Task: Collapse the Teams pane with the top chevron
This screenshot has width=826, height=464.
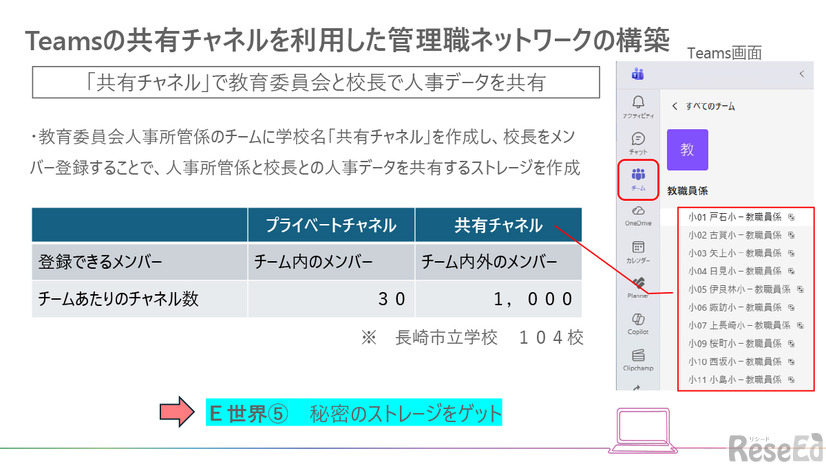Action: click(802, 74)
